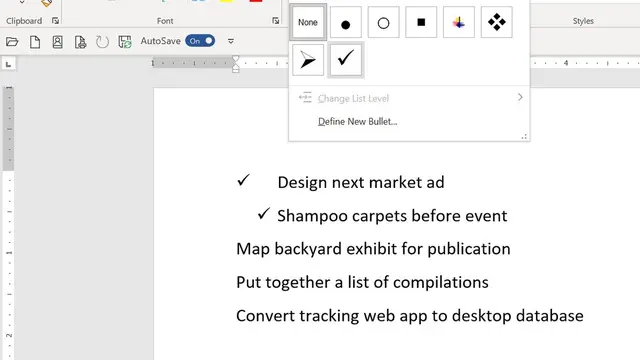The width and height of the screenshot is (640, 360).
Task: Grab the bullet library resize handle
Action: tap(524, 137)
